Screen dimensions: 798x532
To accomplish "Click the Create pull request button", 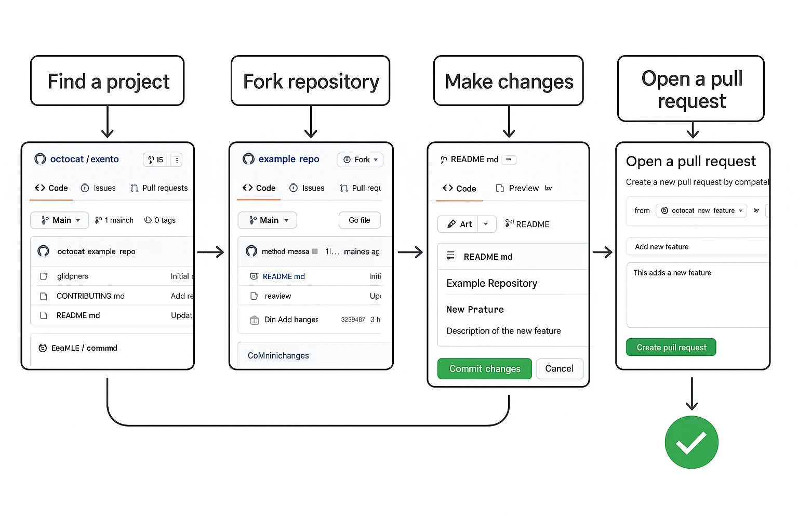I will pyautogui.click(x=671, y=348).
